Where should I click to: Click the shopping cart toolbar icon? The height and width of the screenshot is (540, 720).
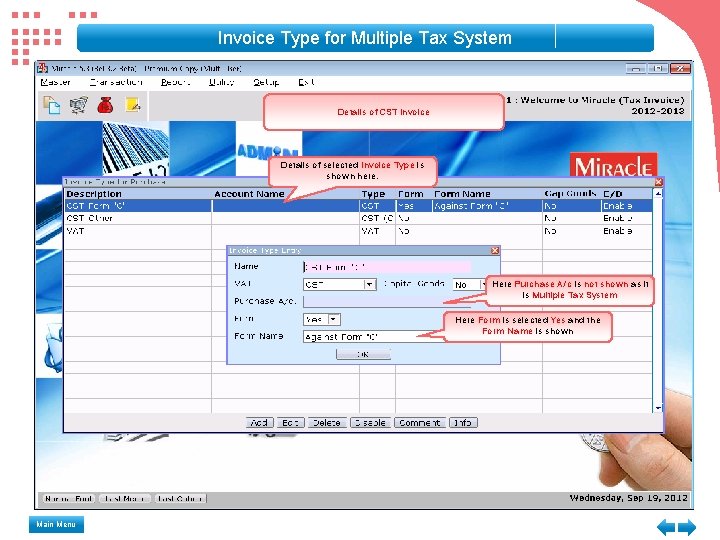(79, 105)
